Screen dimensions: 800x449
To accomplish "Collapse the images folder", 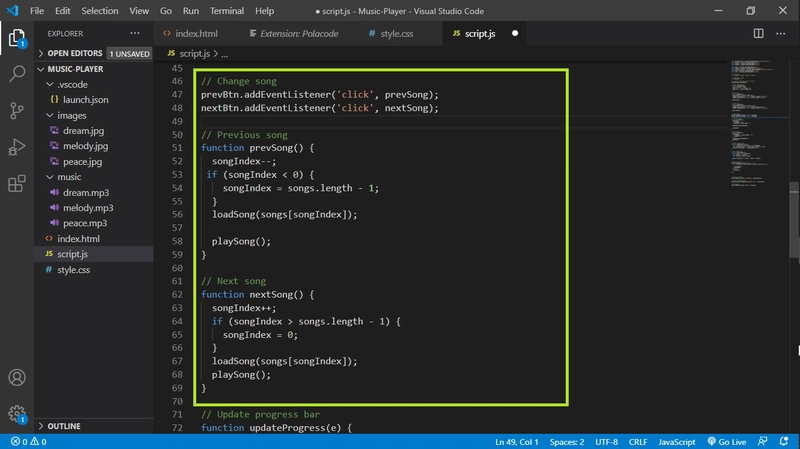I will [71, 116].
